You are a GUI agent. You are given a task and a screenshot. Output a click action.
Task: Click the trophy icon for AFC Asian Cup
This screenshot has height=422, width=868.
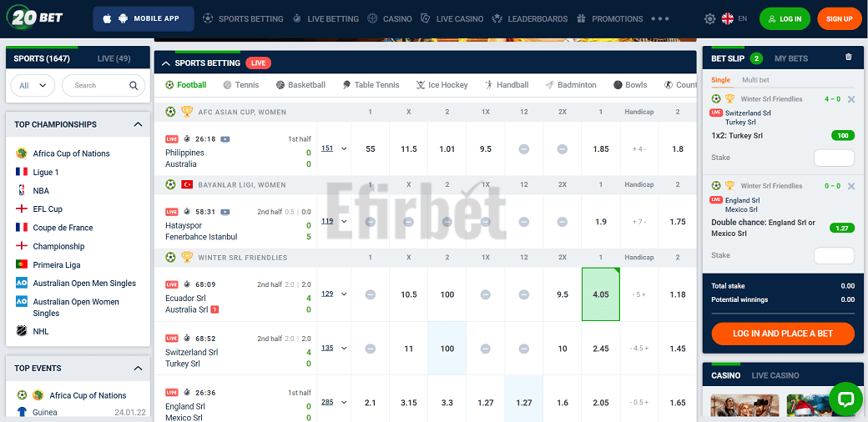click(x=187, y=112)
